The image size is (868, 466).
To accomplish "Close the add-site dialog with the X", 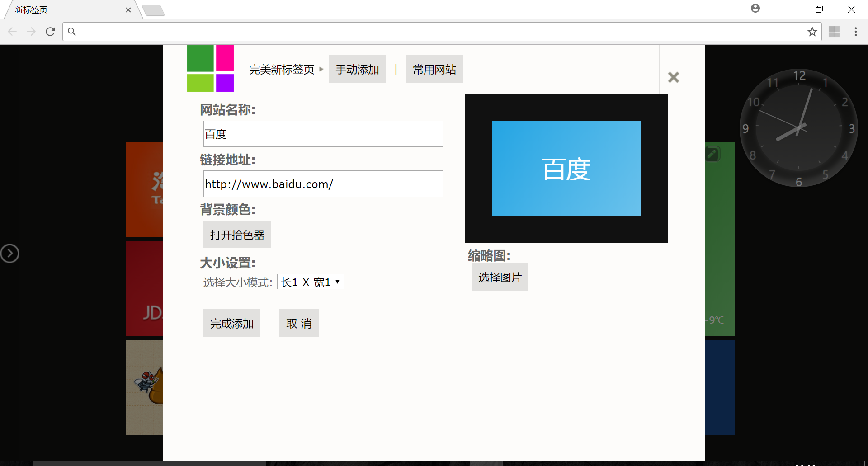I will (x=673, y=77).
